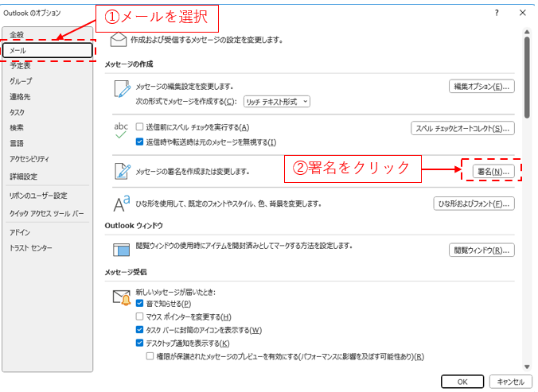Uncheck デスクトップ通知を表示する checkbox

coord(139,343)
